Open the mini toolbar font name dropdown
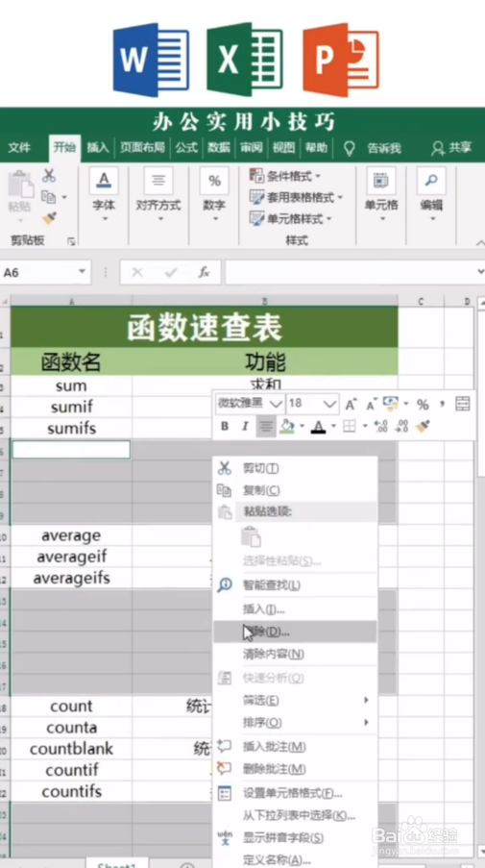485x868 pixels. [x=276, y=404]
